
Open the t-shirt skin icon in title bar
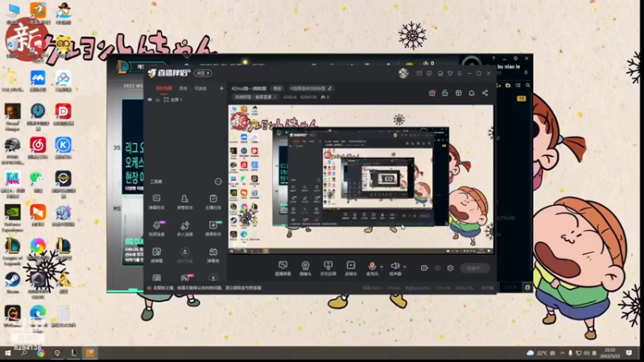point(450,73)
